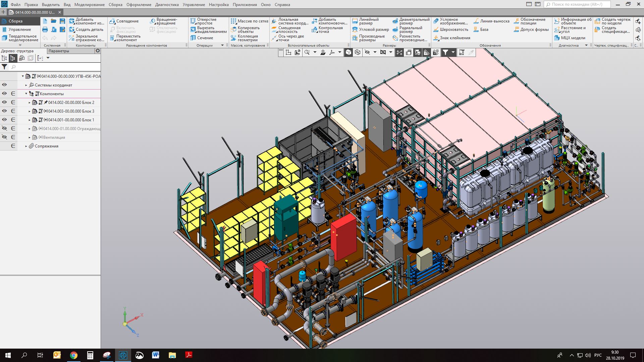This screenshot has height=362, width=644.
Task: Click the Шероховатость annotation icon
Action: pyautogui.click(x=436, y=29)
